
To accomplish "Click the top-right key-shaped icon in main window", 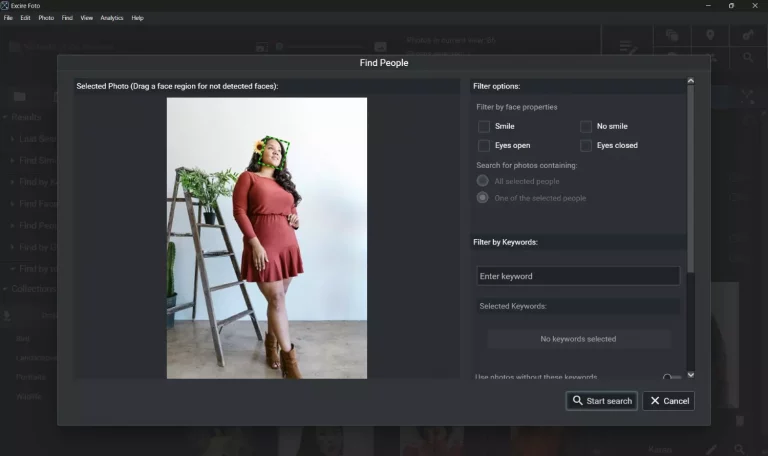I will click(x=748, y=35).
